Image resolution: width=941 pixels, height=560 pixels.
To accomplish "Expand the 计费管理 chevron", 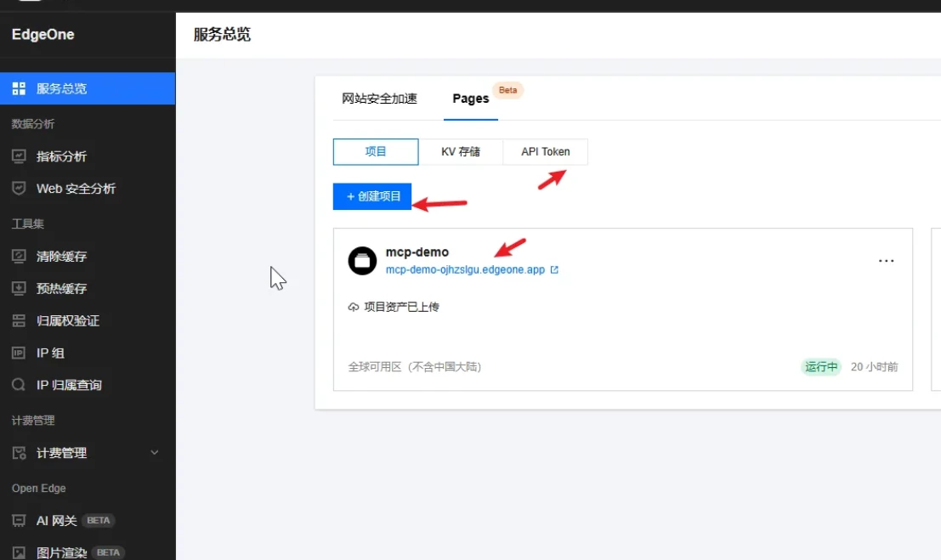I will coord(154,453).
